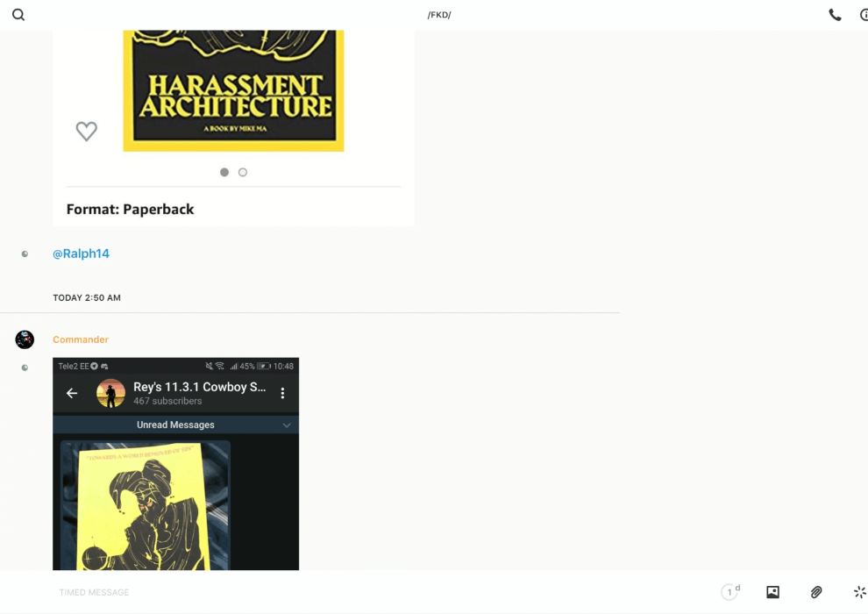This screenshot has height=614, width=868.
Task: Open the conversation search magnifier icon
Action: 18,15
